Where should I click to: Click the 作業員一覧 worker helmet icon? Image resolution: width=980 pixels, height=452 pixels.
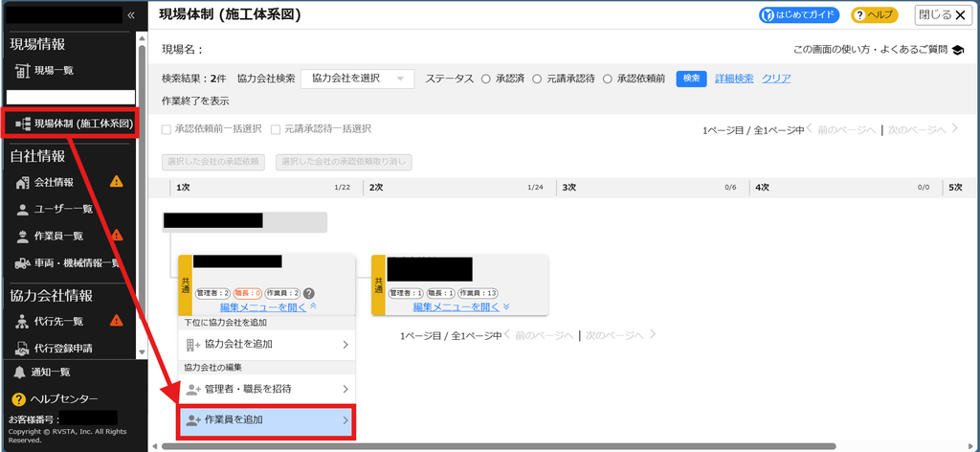tap(23, 236)
